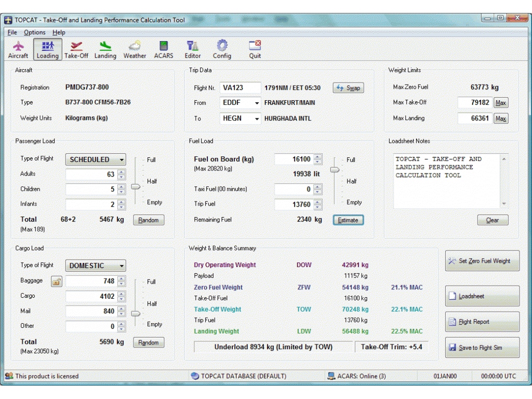The height and width of the screenshot is (399, 532).
Task: Open the Config gear icon
Action: pyautogui.click(x=222, y=49)
